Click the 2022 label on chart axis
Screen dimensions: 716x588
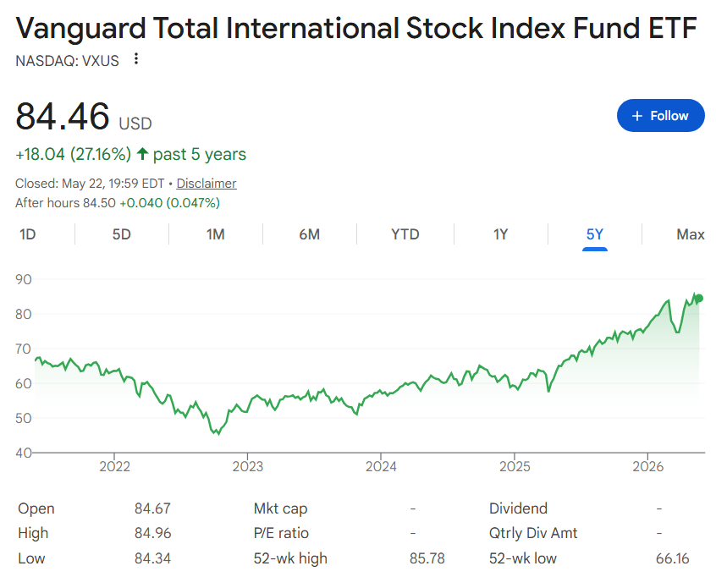pyautogui.click(x=114, y=466)
